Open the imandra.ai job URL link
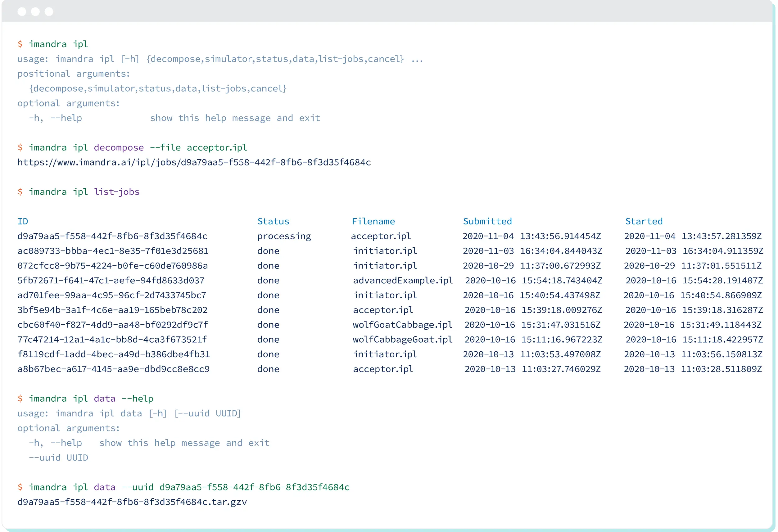Image resolution: width=778 pixels, height=532 pixels. tap(194, 163)
